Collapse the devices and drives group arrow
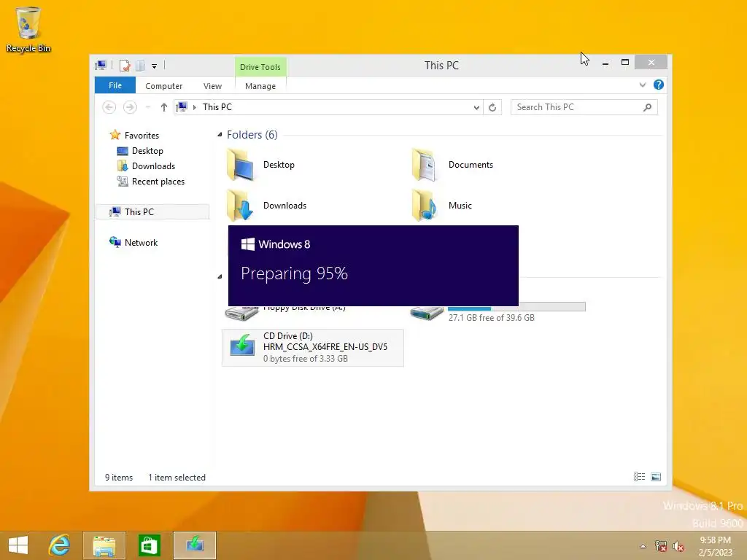This screenshot has height=560, width=747. (220, 276)
